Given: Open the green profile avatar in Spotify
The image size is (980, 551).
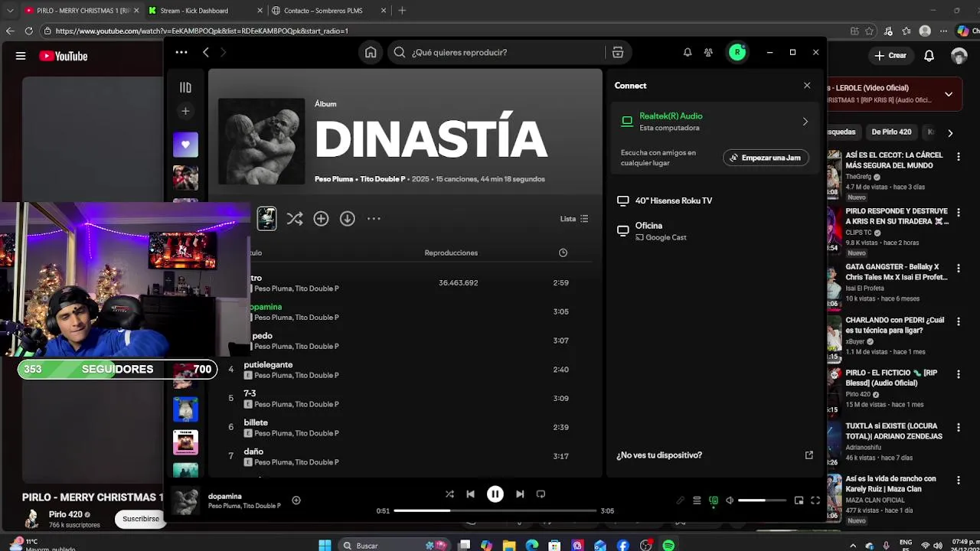Looking at the screenshot, I should [737, 52].
